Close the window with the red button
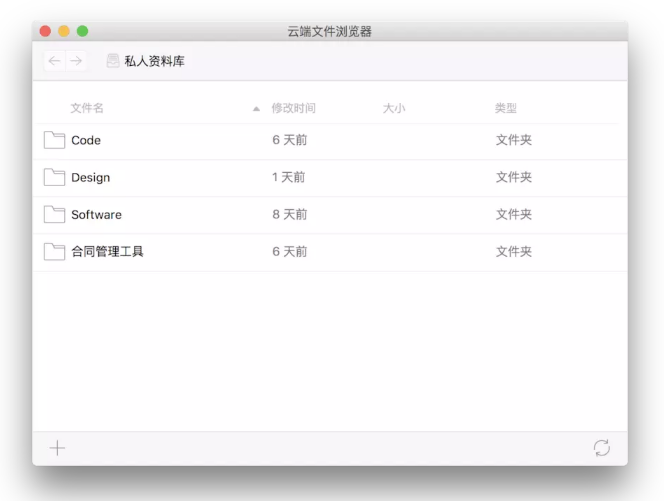This screenshot has height=501, width=664. (45, 31)
